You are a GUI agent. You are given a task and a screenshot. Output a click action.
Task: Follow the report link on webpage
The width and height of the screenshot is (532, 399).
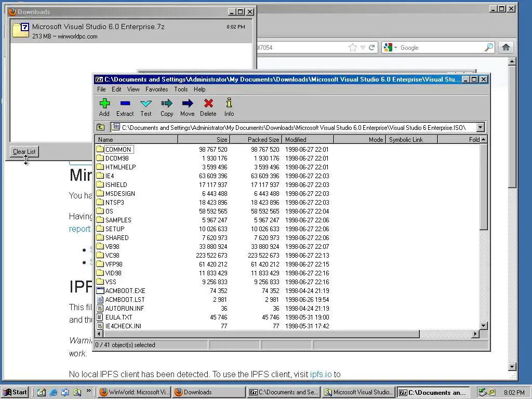pyautogui.click(x=79, y=229)
